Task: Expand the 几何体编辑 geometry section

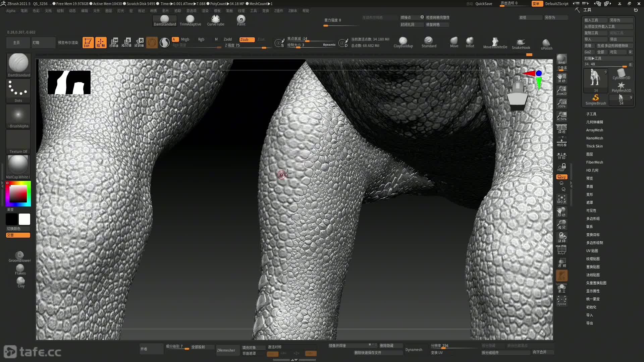Action: click(594, 122)
